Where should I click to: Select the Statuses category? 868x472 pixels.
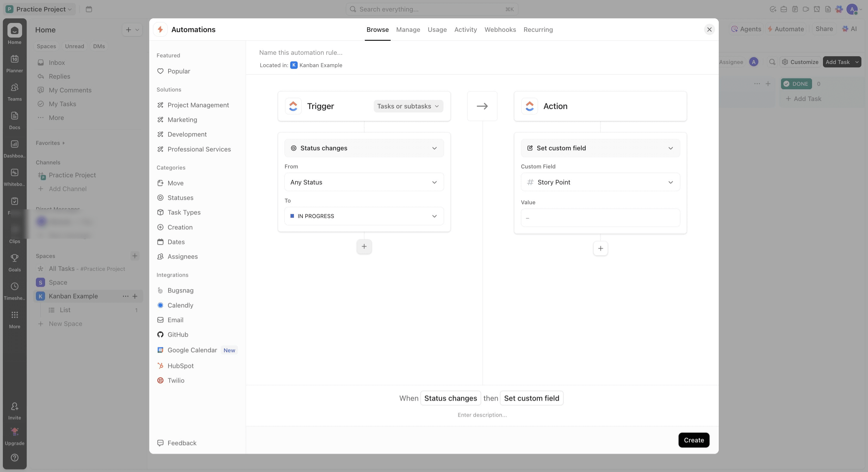pos(180,198)
